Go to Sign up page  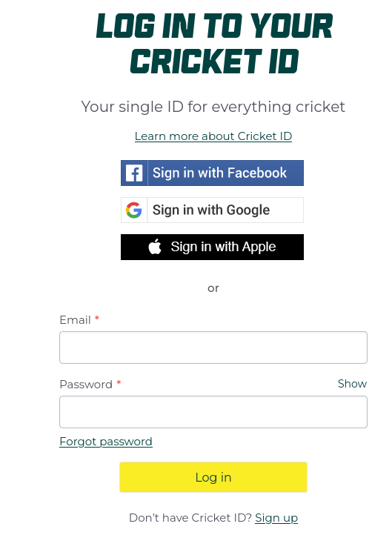[276, 518]
